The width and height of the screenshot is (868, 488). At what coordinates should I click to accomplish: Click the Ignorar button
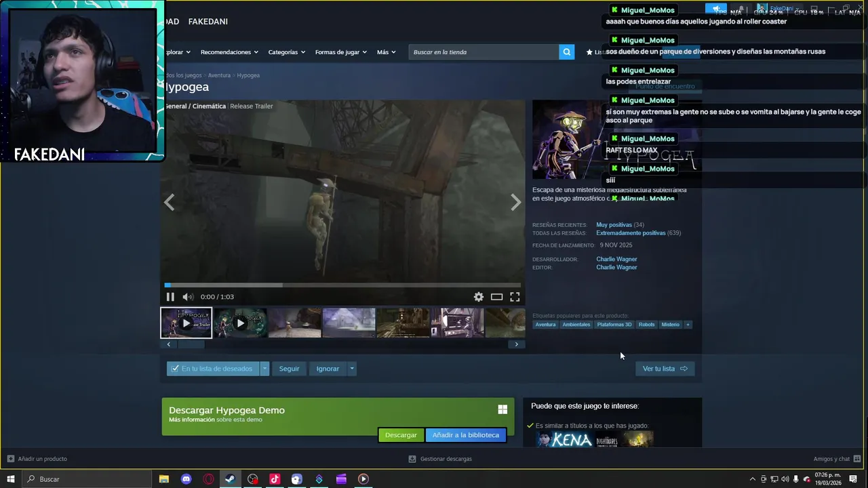pos(328,369)
